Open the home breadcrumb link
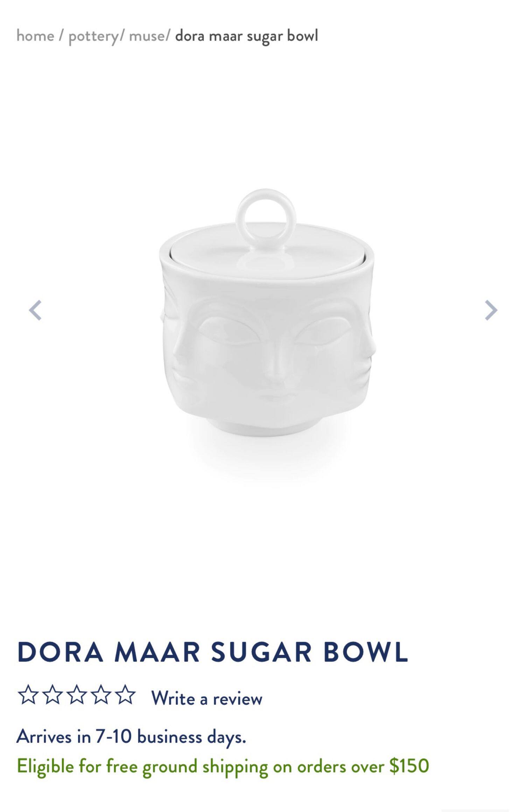 point(35,36)
